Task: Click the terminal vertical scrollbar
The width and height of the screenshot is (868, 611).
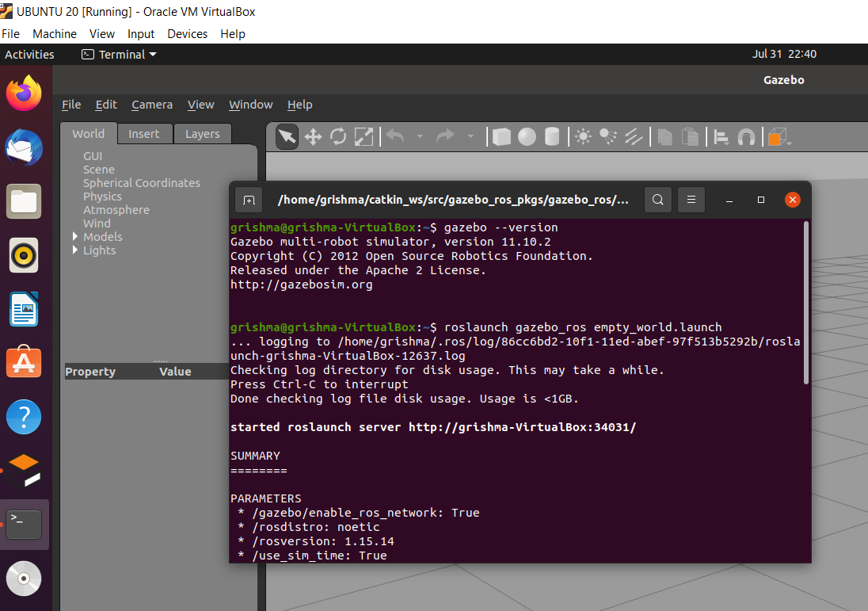Action: (x=806, y=303)
